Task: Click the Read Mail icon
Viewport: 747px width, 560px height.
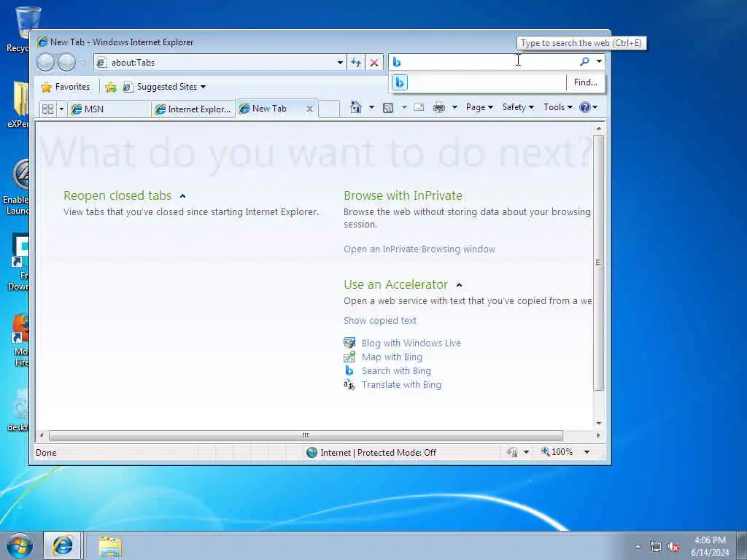Action: (419, 107)
